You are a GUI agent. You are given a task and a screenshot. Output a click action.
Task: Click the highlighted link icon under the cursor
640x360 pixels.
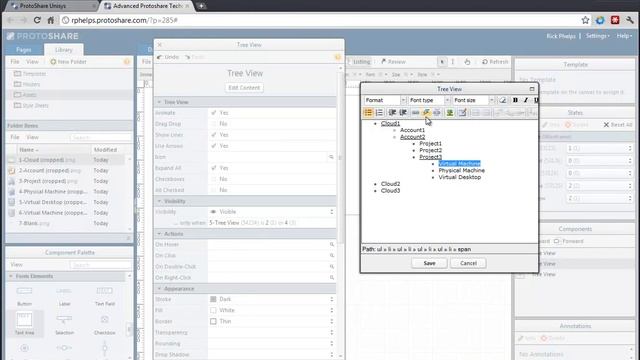pyautogui.click(x=426, y=112)
